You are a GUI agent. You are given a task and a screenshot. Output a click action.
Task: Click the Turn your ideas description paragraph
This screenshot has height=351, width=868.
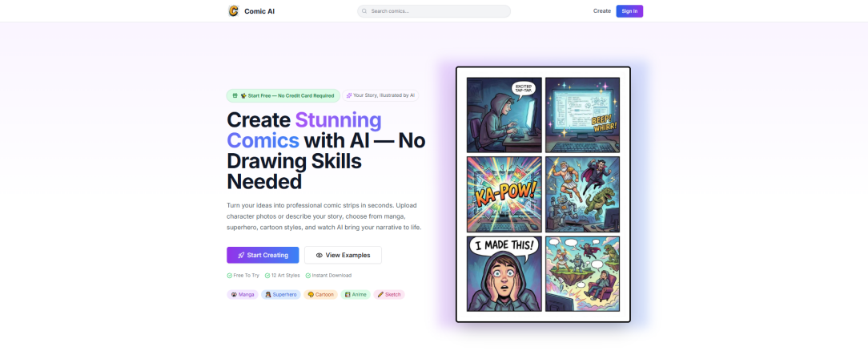pyautogui.click(x=324, y=216)
